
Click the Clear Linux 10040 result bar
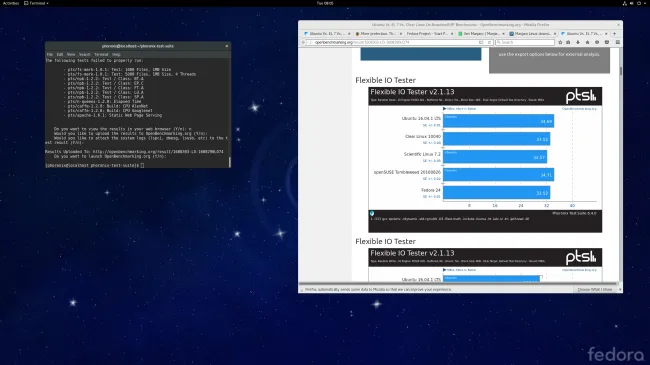[497, 139]
